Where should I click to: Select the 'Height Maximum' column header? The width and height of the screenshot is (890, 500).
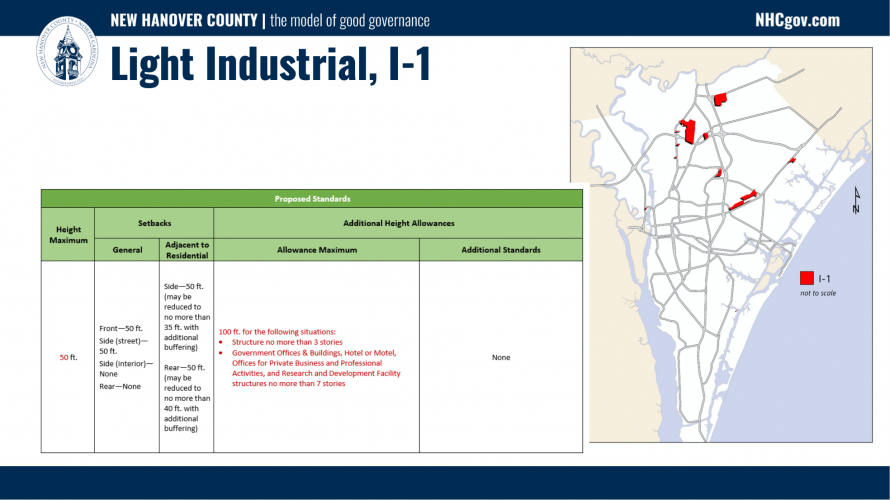click(68, 235)
